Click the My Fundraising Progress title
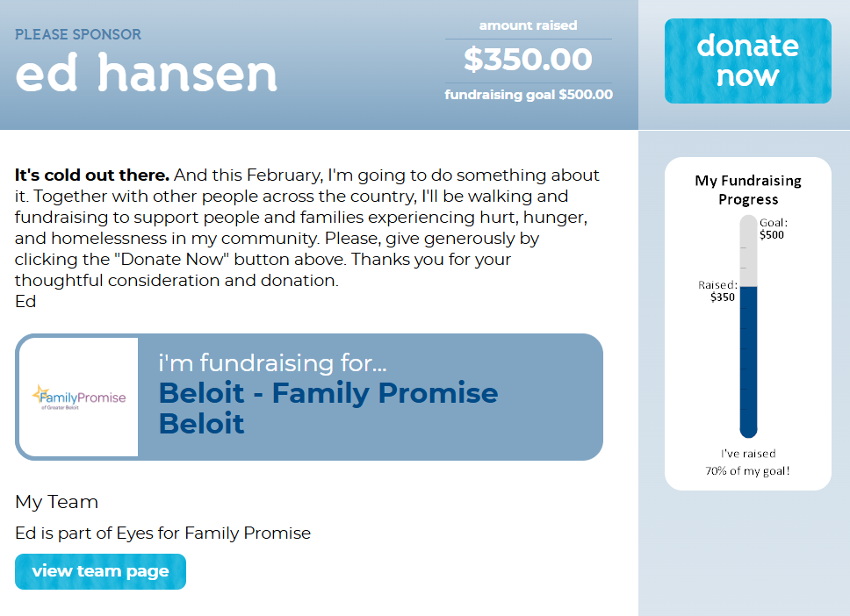The image size is (850, 616). 748,190
